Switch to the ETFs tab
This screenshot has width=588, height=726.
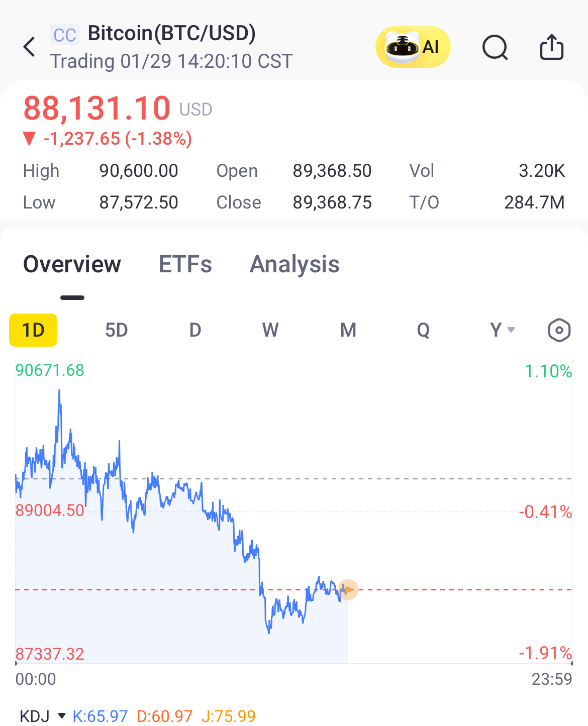click(185, 264)
